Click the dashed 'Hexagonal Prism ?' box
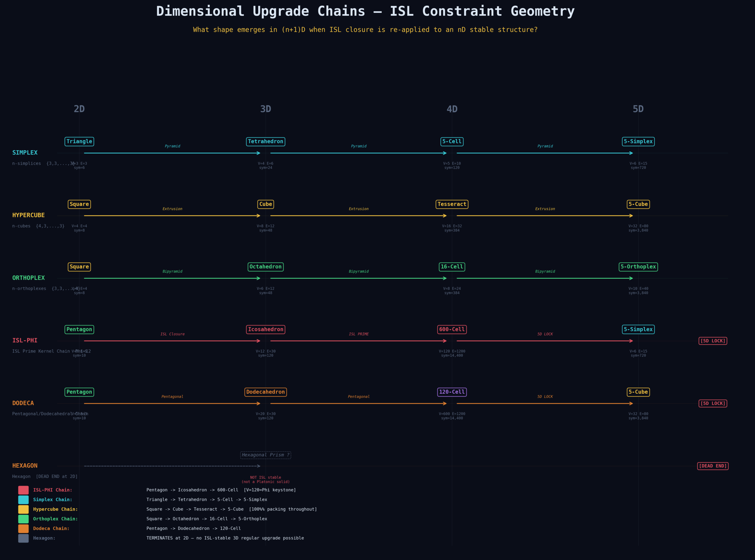This screenshot has width=755, height=560. tap(266, 455)
